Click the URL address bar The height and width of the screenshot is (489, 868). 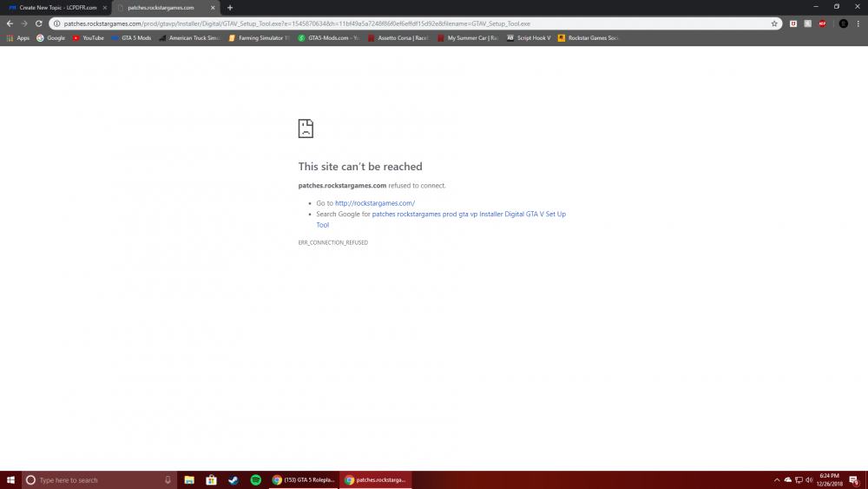click(x=415, y=23)
